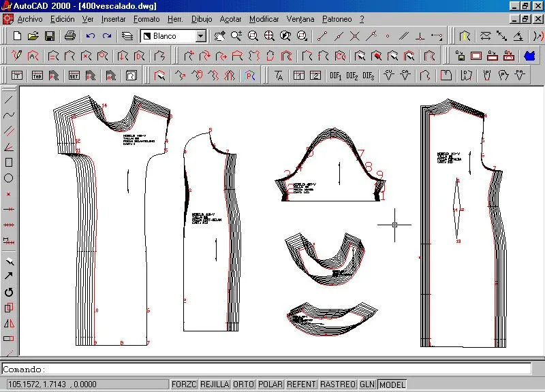The image size is (545, 392).
Task: Toggle ORTO mode in the status bar
Action: pyautogui.click(x=243, y=385)
